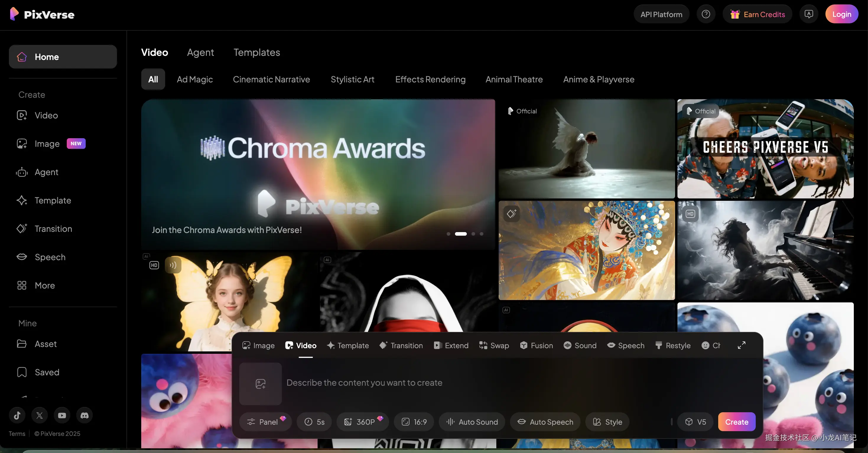Select the last carousel indicator dot
Image resolution: width=868 pixels, height=453 pixels.
(482, 234)
